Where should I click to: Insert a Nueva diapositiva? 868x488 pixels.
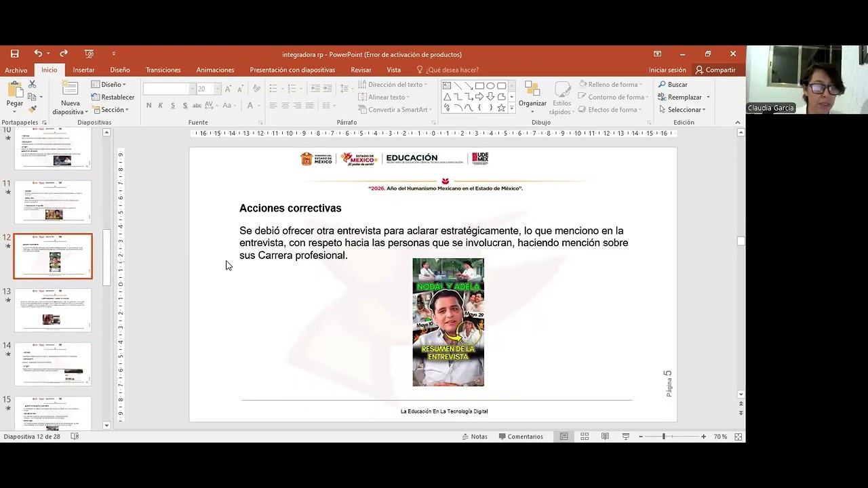(70, 98)
